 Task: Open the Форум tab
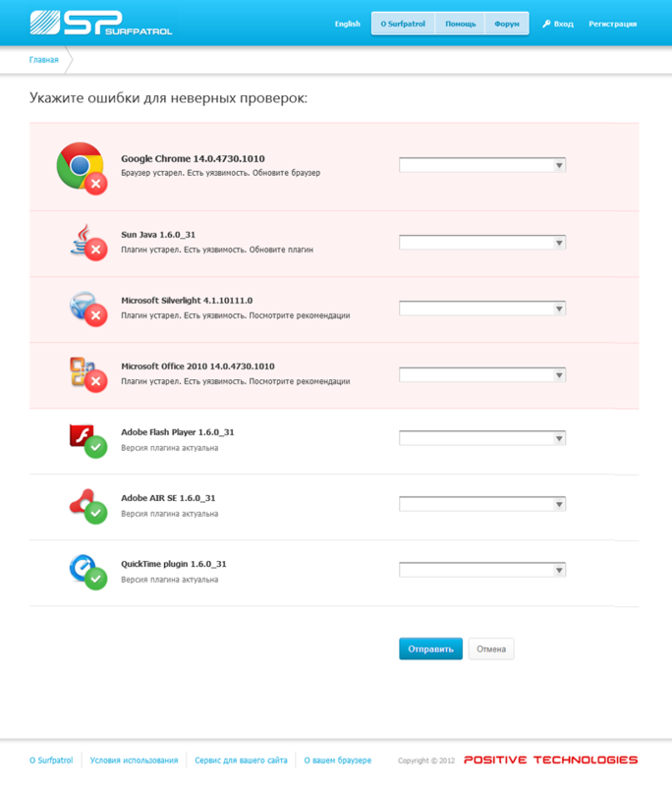tap(507, 23)
